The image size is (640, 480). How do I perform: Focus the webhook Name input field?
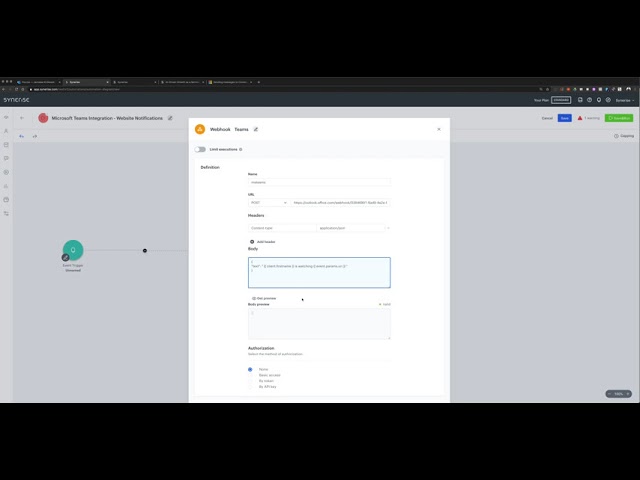[319, 182]
